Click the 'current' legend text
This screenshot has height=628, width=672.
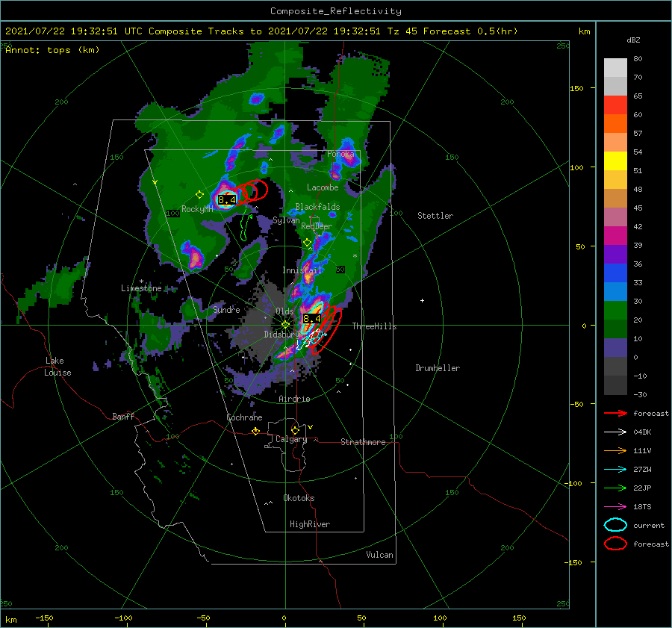[649, 526]
